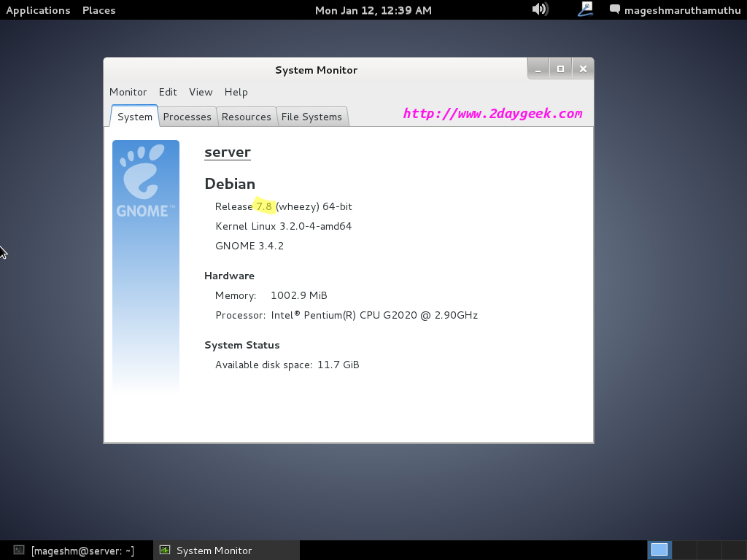Click the volume speaker icon
The height and width of the screenshot is (560, 747).
tap(539, 9)
